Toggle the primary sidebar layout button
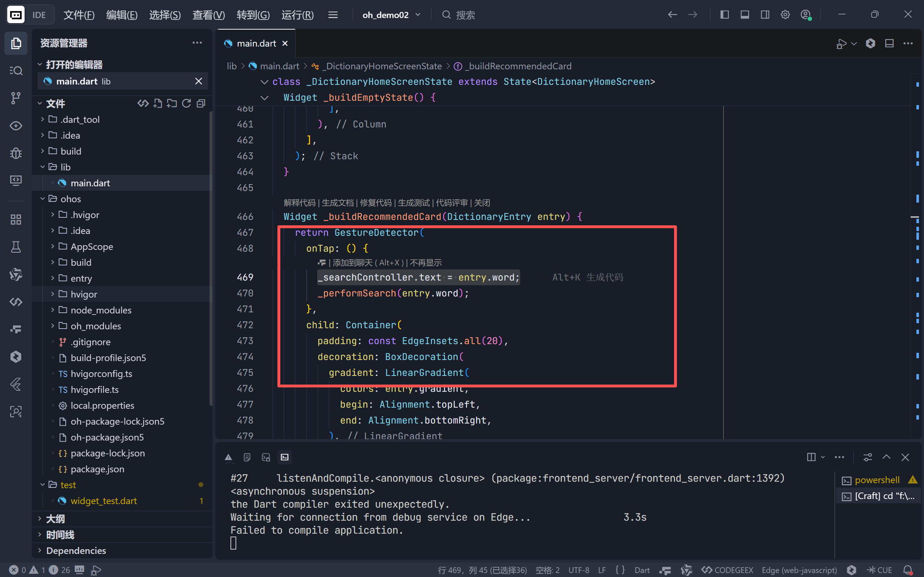 pyautogui.click(x=724, y=15)
